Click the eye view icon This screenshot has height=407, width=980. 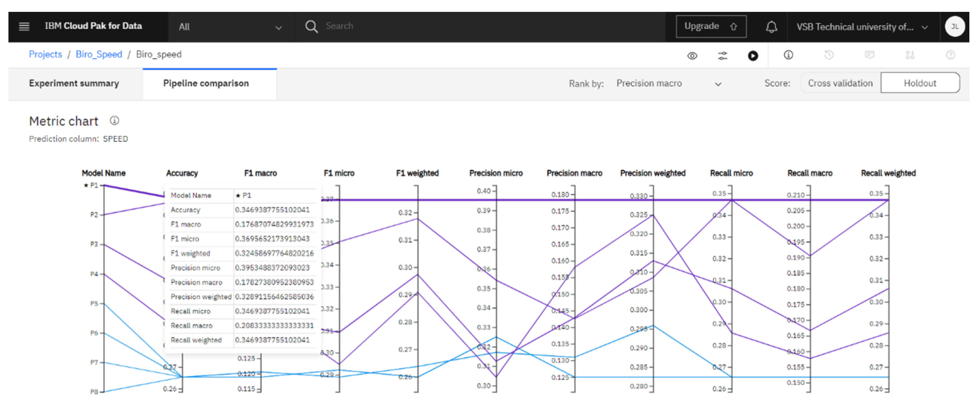(692, 56)
